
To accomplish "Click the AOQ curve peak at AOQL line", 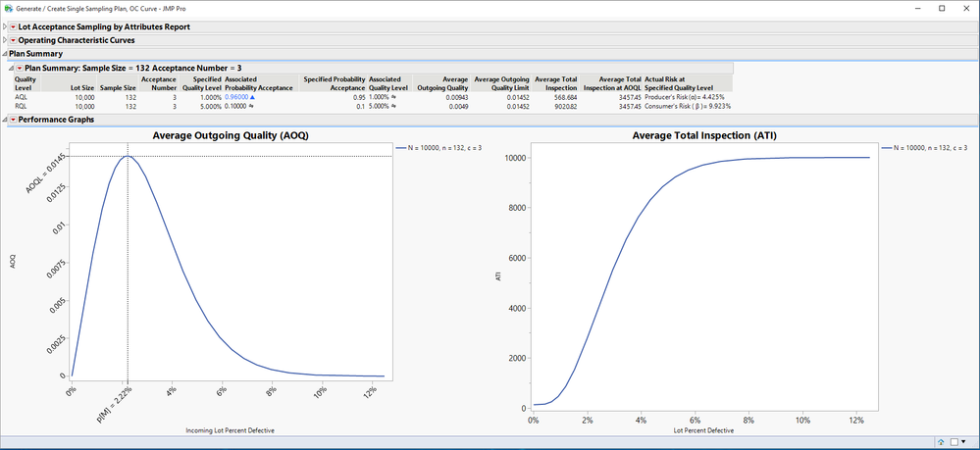I will pos(128,156).
